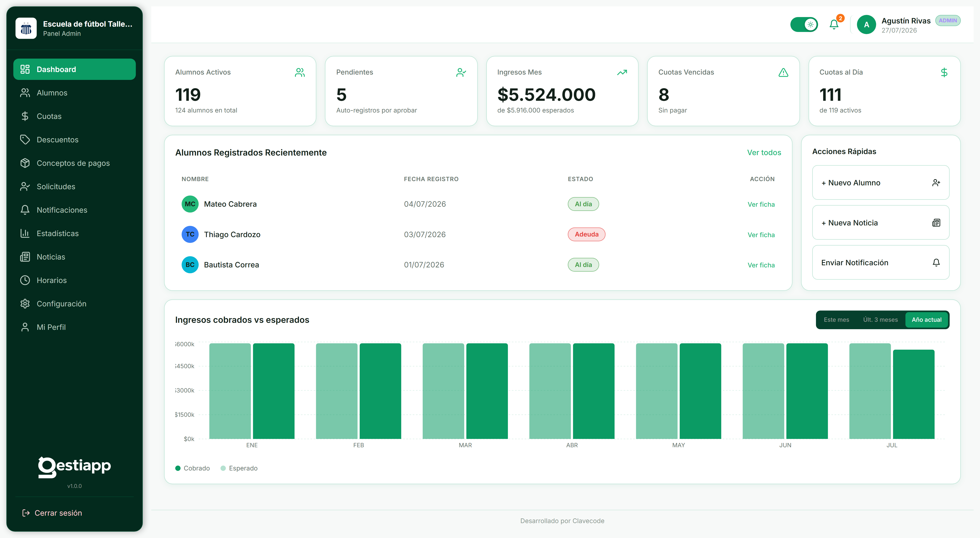Open Conceptos de pagos page
Image resolution: width=980 pixels, height=538 pixels.
[75, 163]
